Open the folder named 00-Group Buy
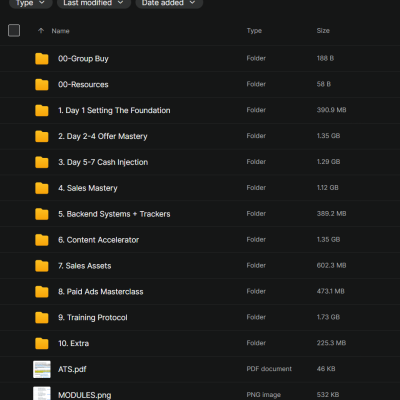The height and width of the screenshot is (400, 400). pyautogui.click(x=83, y=59)
